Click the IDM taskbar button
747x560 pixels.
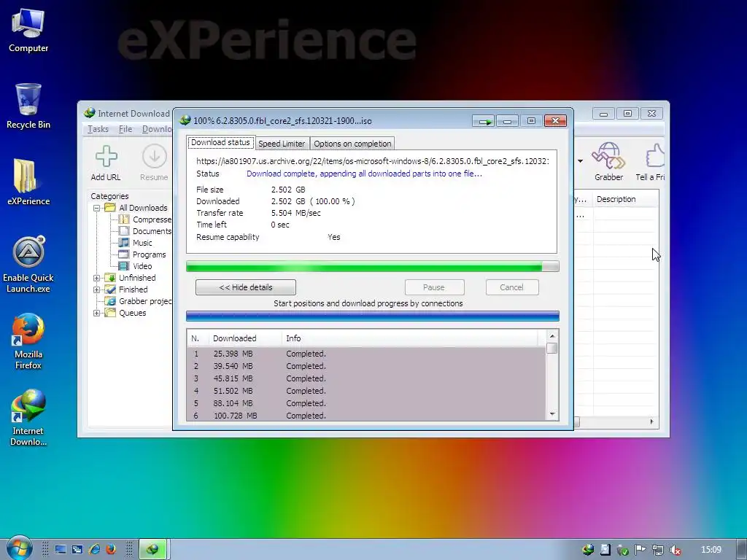[152, 550]
